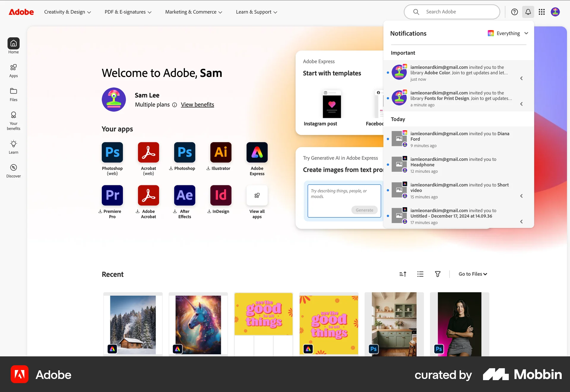Open the filter icon in Recent section

pyautogui.click(x=438, y=274)
